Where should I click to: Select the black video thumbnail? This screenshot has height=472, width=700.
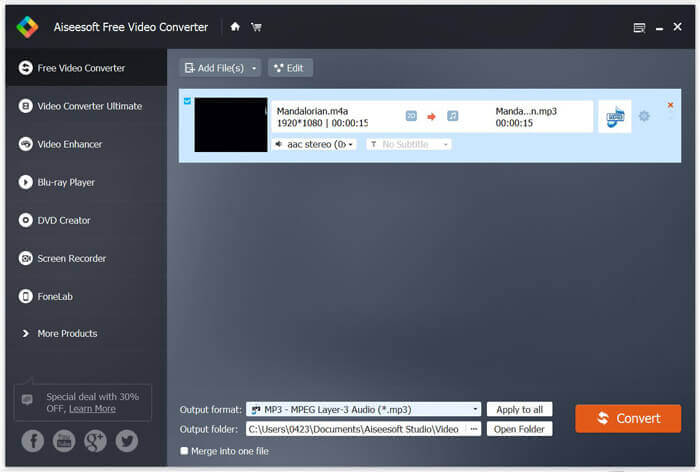[231, 125]
